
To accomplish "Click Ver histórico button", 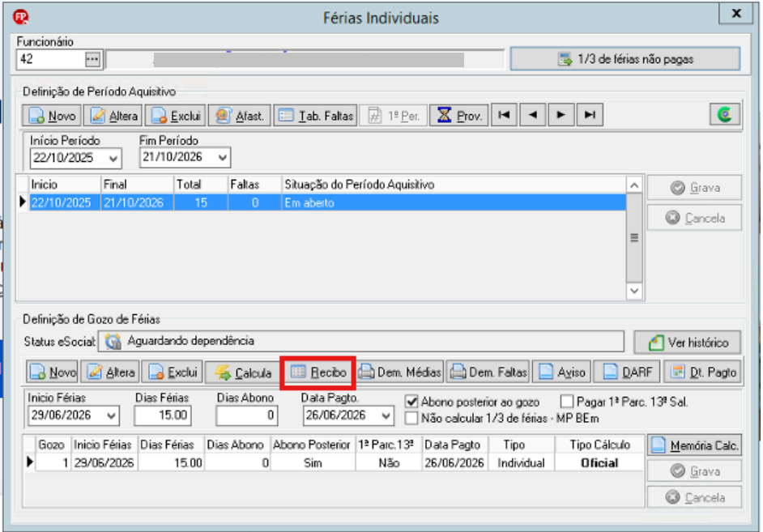I will click(x=688, y=343).
